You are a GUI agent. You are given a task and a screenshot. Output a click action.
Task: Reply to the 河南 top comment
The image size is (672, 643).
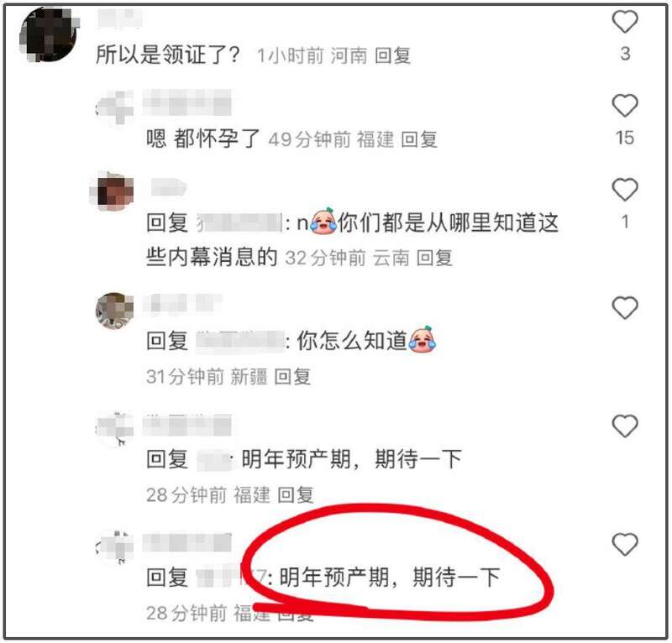point(392,55)
